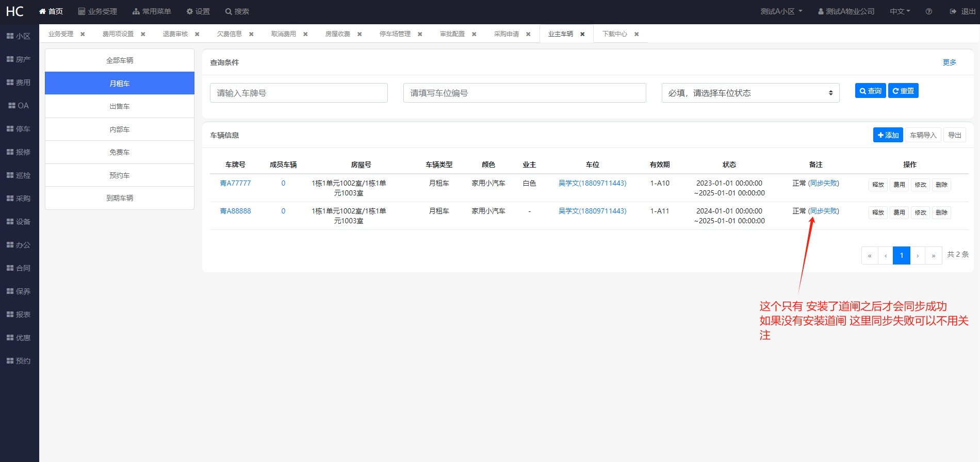The height and width of the screenshot is (462, 980).
Task: Expand the 测试A小区 community dropdown
Action: 781,11
